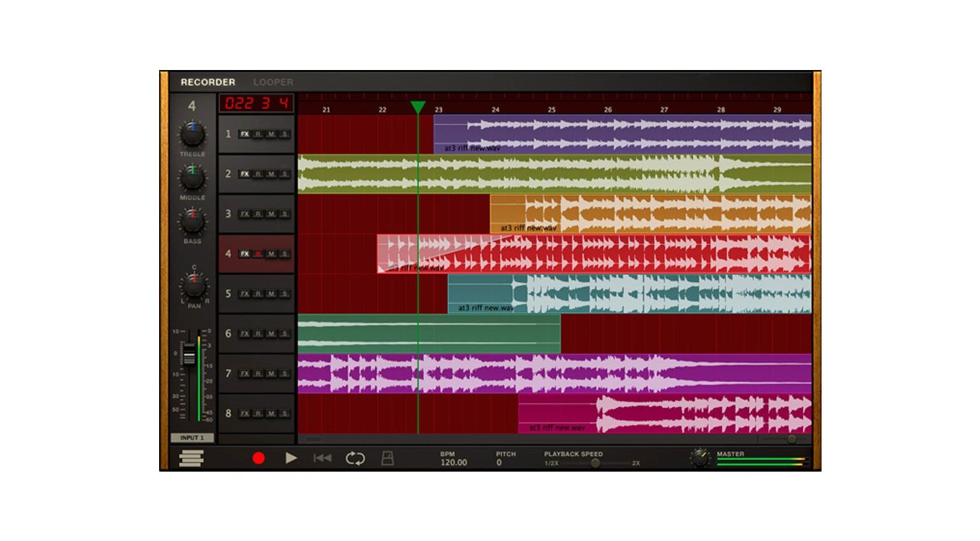Click the timeline zoom slider handle

coord(792,439)
